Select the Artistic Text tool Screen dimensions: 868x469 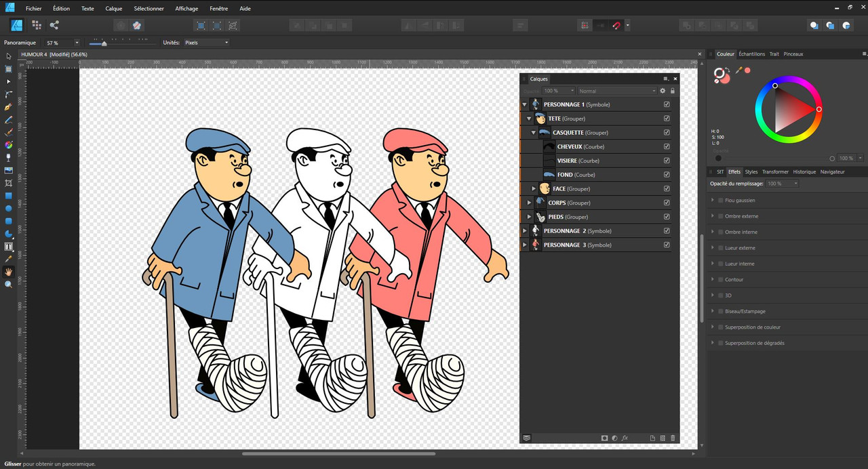[9, 247]
